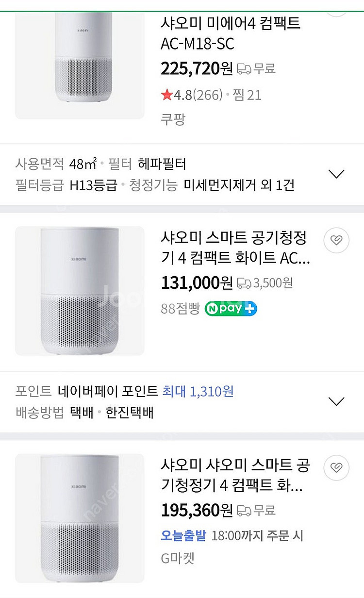
Task: Toggle wishlist heart on 195,360원 air purifier
Action: point(336,467)
